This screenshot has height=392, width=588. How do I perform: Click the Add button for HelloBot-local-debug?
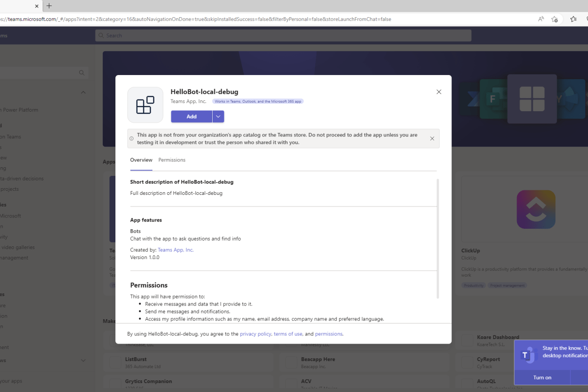(x=191, y=117)
